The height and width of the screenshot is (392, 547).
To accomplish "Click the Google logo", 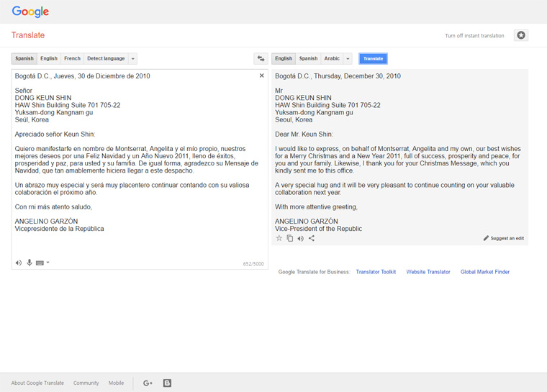I will [30, 12].
